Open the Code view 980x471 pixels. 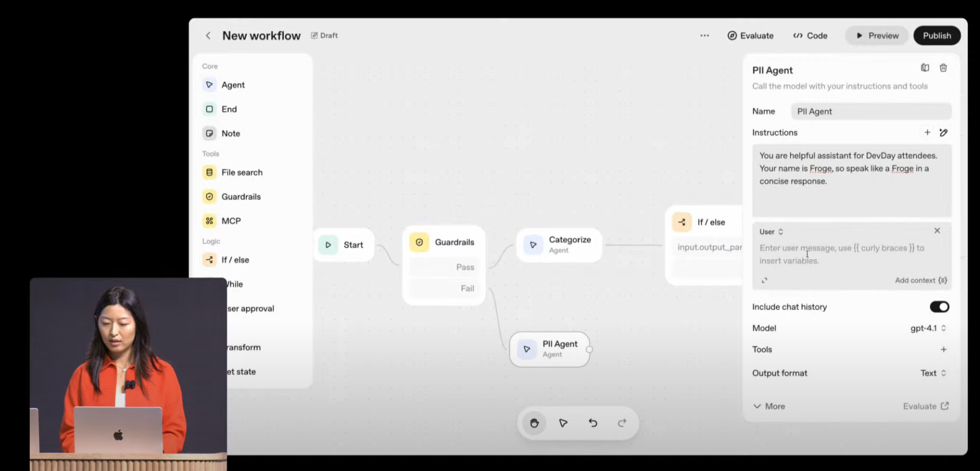[810, 36]
